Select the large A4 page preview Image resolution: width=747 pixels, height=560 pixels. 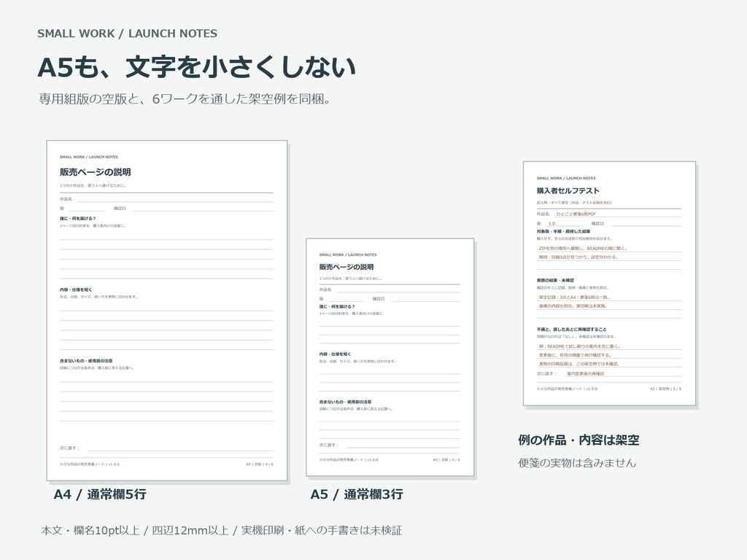[x=167, y=311]
